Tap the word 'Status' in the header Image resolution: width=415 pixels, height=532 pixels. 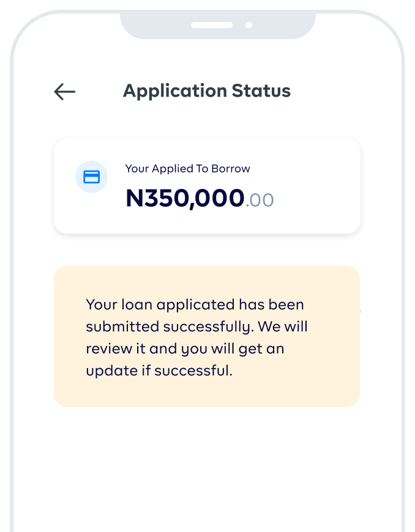pos(261,91)
